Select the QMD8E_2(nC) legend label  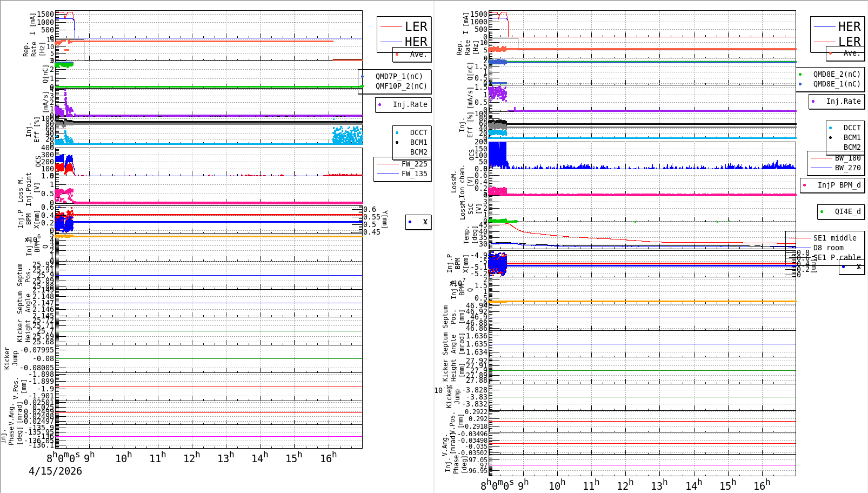(837, 74)
